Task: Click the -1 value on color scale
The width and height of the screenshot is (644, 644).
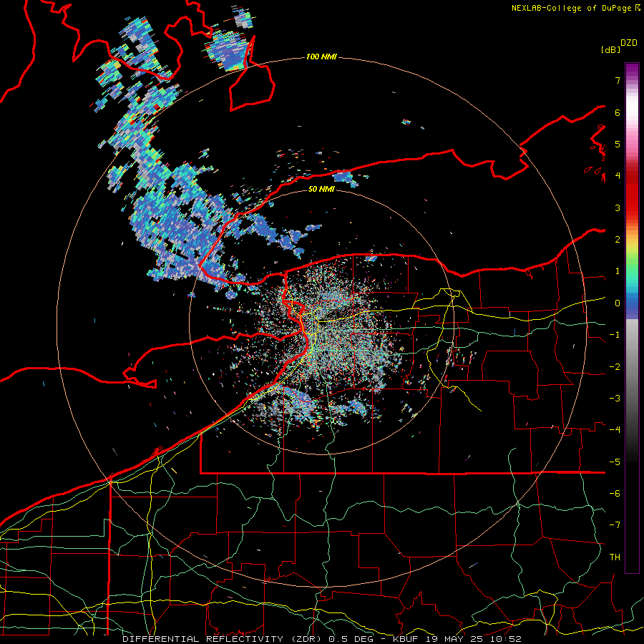Action: (615, 335)
